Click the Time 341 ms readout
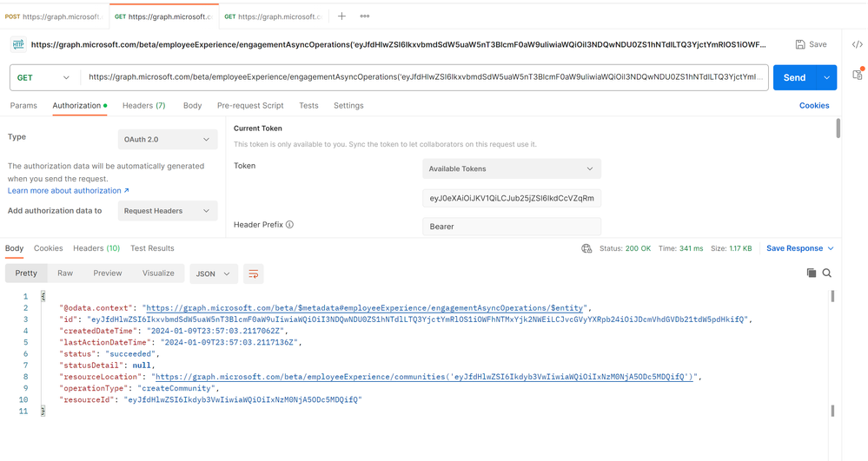868x461 pixels. point(681,248)
